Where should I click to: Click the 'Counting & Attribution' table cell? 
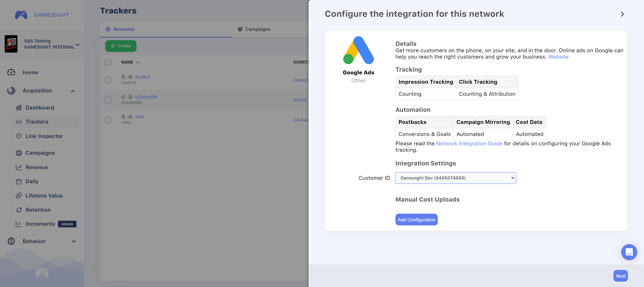pyautogui.click(x=487, y=94)
